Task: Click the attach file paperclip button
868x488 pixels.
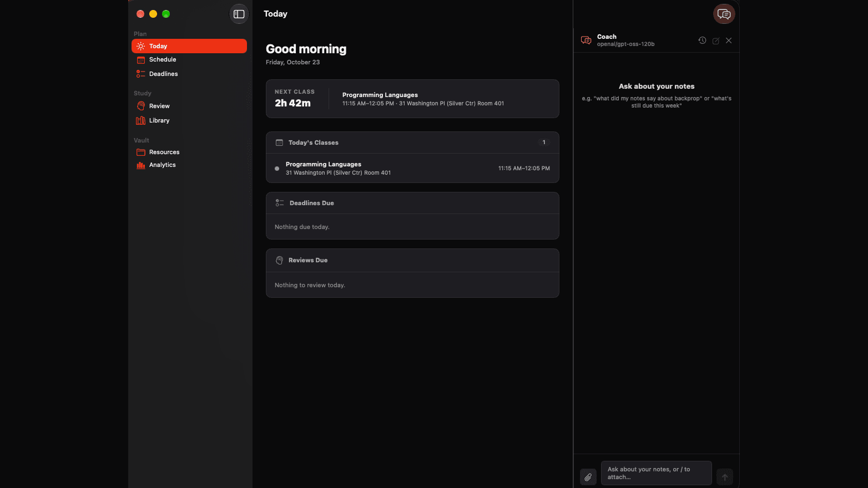Action: pos(588,477)
